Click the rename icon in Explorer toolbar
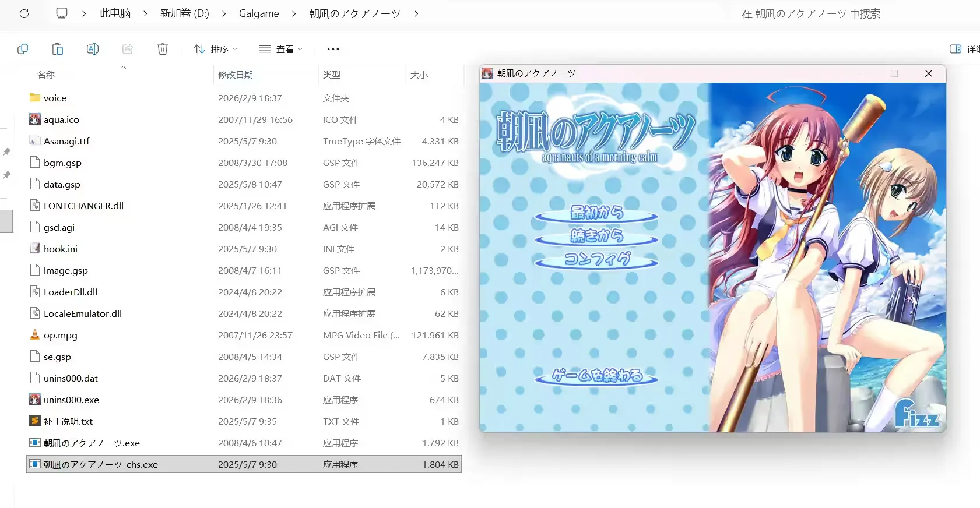Image resolution: width=980 pixels, height=508 pixels. (x=93, y=49)
